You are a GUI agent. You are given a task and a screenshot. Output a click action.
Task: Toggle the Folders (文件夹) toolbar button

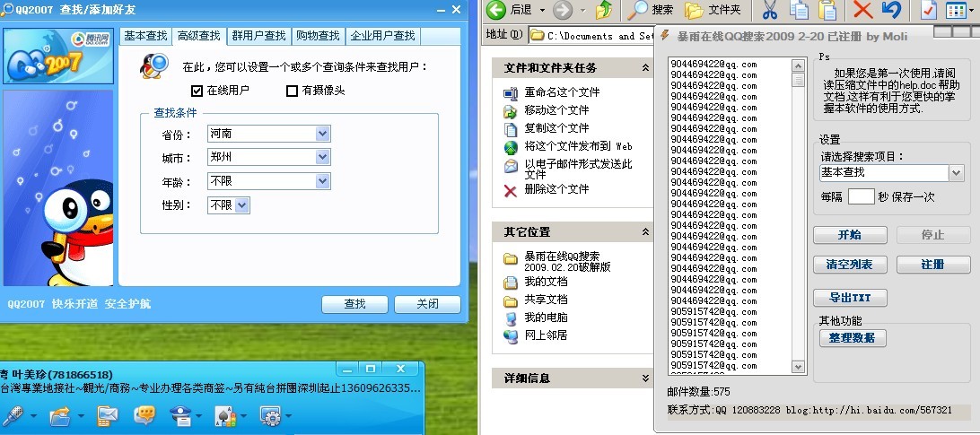tap(713, 10)
